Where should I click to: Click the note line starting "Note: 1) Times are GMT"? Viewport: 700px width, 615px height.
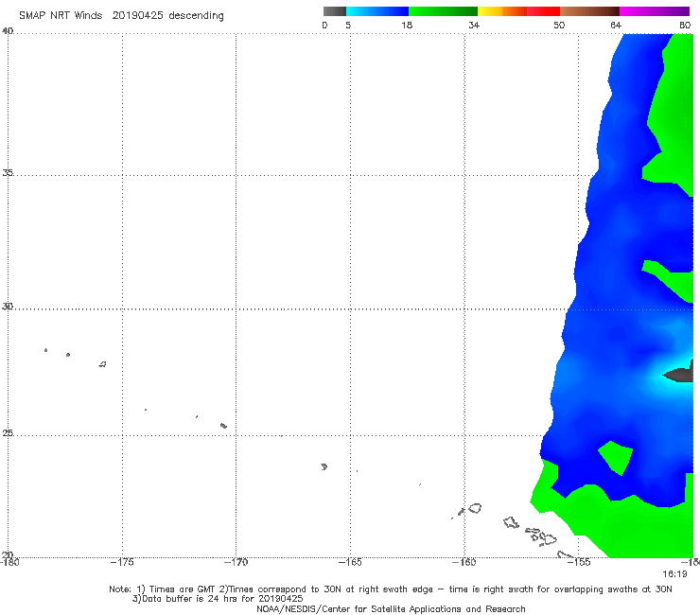(x=390, y=589)
